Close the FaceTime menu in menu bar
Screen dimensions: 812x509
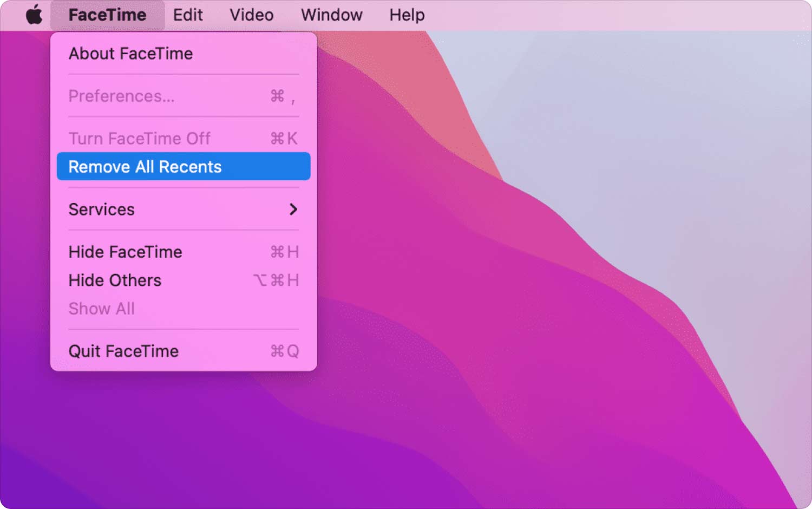tap(107, 15)
